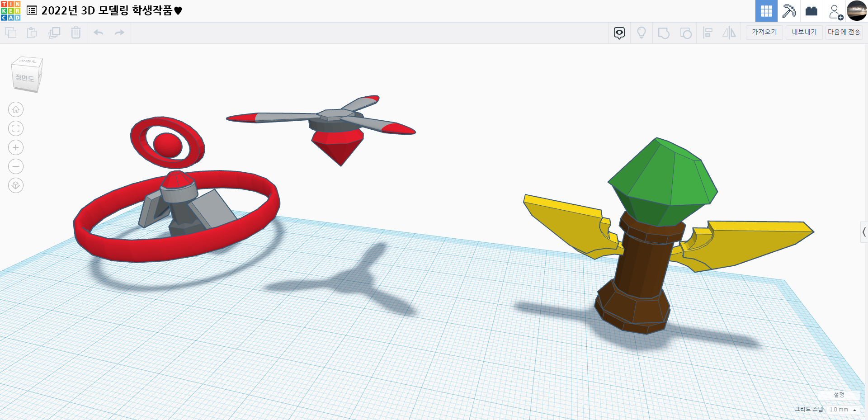Click the Redo arrow
The height and width of the screenshot is (420, 868).
coord(119,33)
